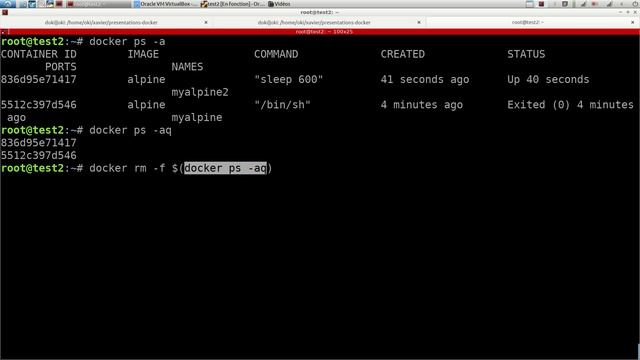This screenshot has width=640, height=360.
Task: Click the power icon in the system tray
Action: point(635,4)
